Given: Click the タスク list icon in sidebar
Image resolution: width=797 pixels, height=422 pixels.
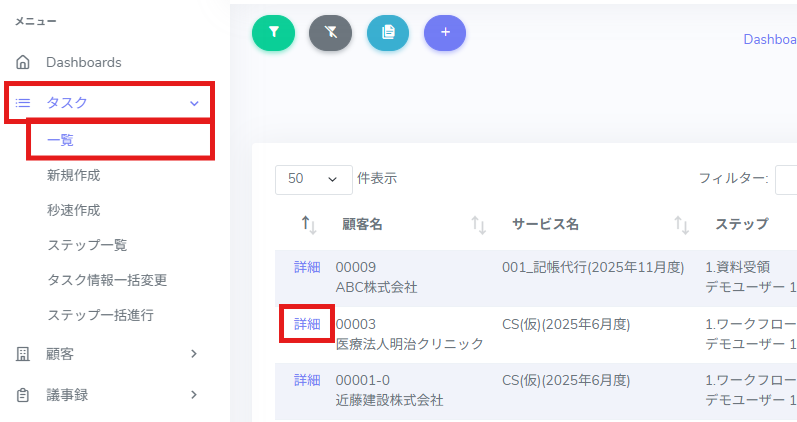Looking at the screenshot, I should click(23, 102).
